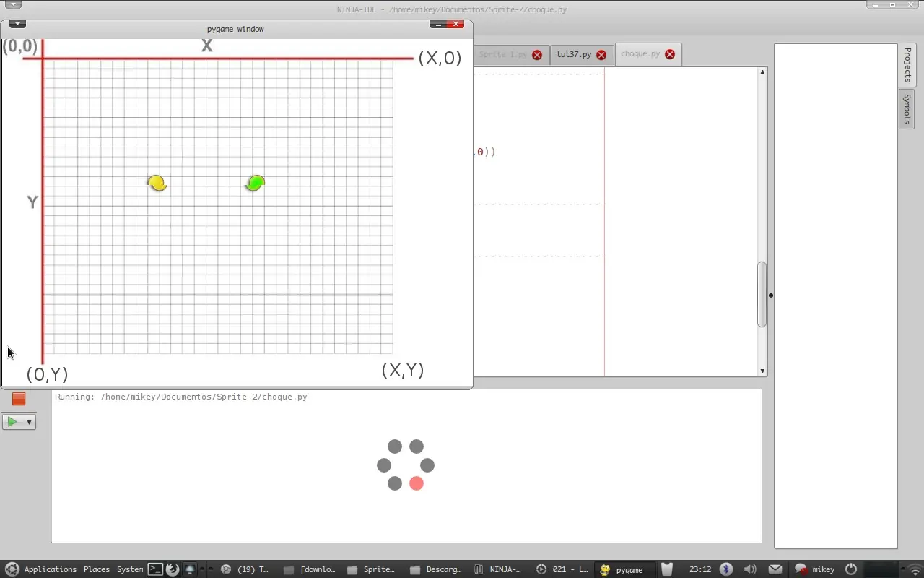Select the Places menu
Viewport: 924px width, 578px height.
(96, 569)
